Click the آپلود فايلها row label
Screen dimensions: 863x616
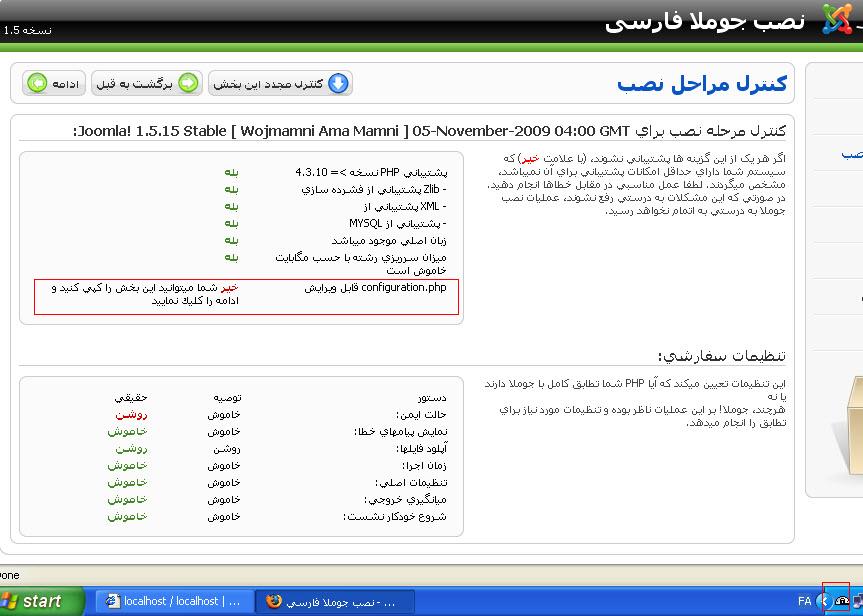pos(422,449)
